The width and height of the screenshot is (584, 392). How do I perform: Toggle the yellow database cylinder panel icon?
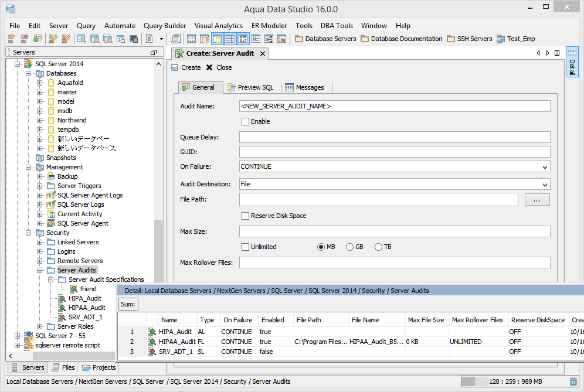(x=217, y=38)
